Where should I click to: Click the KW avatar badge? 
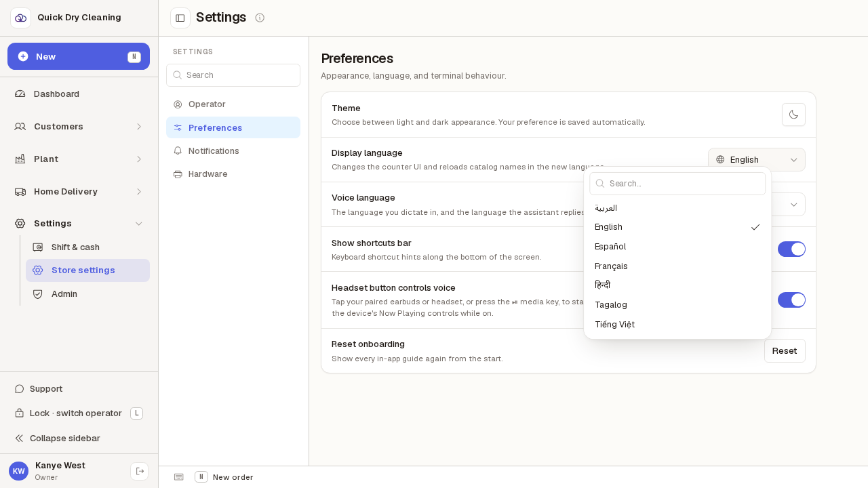tap(19, 471)
